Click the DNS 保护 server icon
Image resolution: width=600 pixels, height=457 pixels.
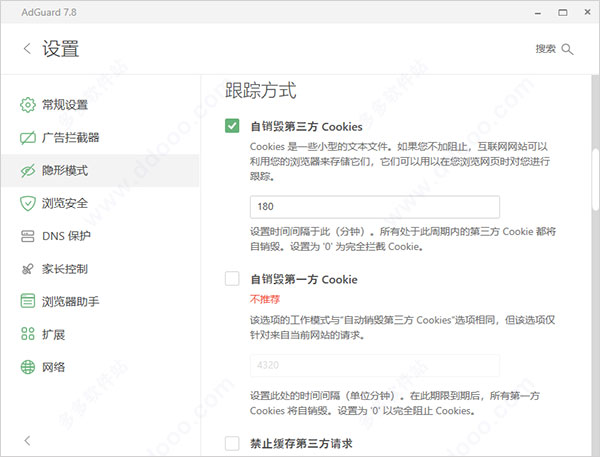click(x=28, y=236)
